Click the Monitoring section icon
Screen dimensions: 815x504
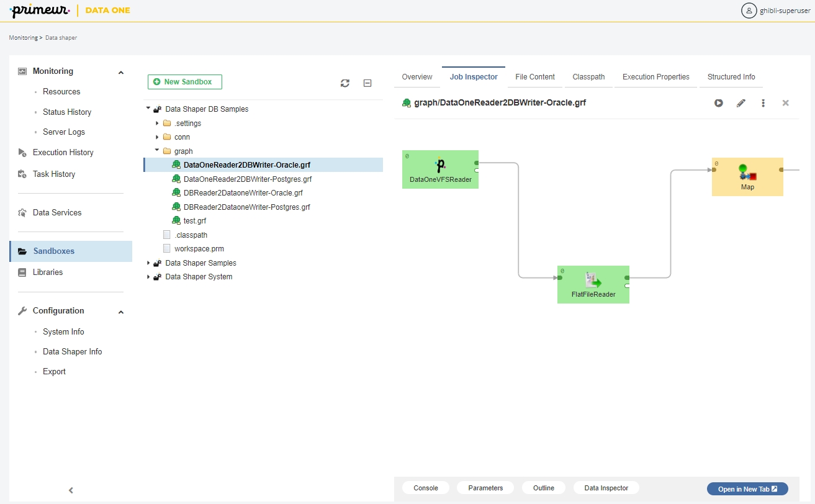(x=22, y=71)
